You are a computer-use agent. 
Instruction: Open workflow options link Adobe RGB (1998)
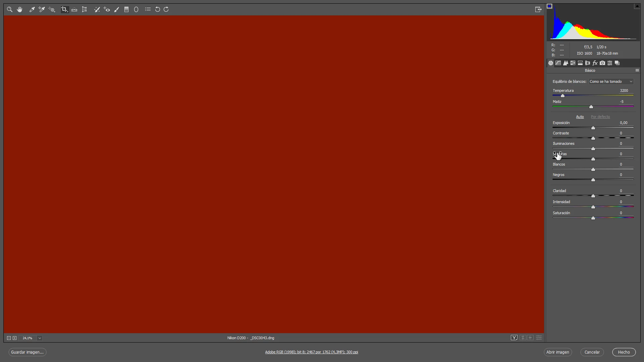311,352
